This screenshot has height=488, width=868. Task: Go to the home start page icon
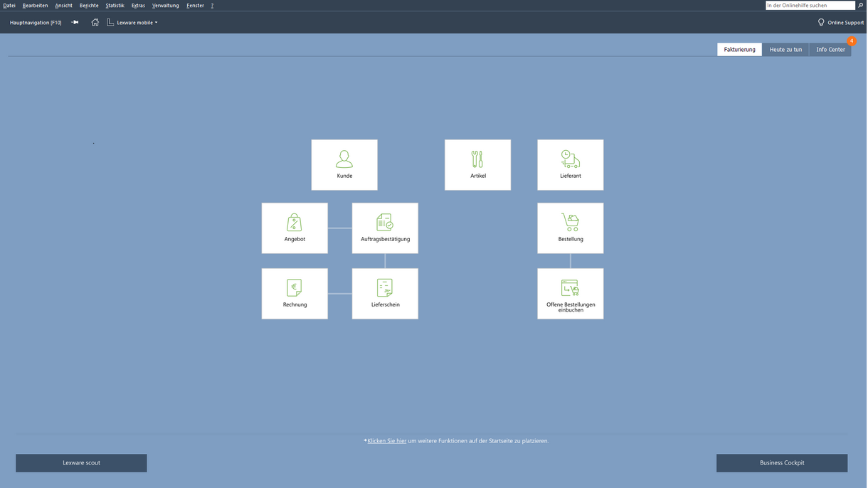click(95, 22)
